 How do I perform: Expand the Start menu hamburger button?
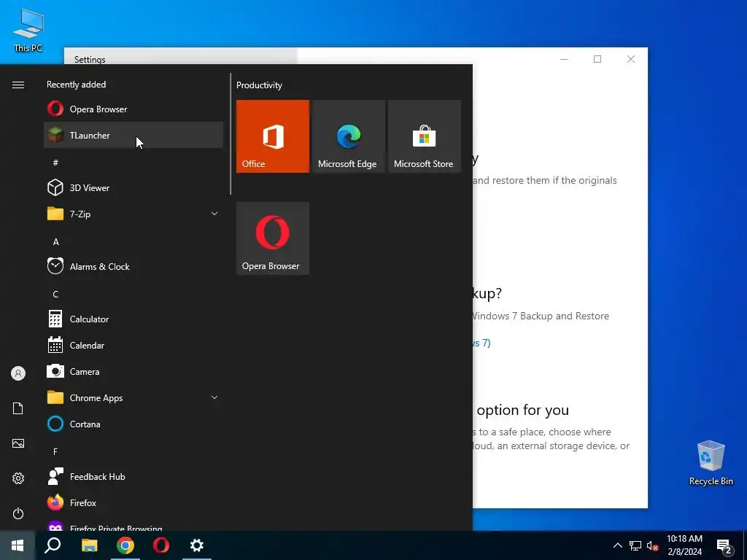[18, 85]
